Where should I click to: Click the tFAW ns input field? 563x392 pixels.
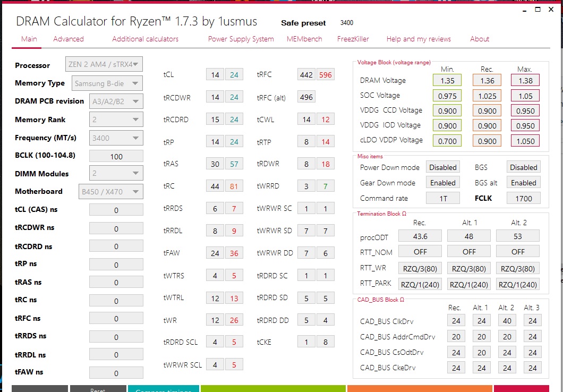(116, 373)
